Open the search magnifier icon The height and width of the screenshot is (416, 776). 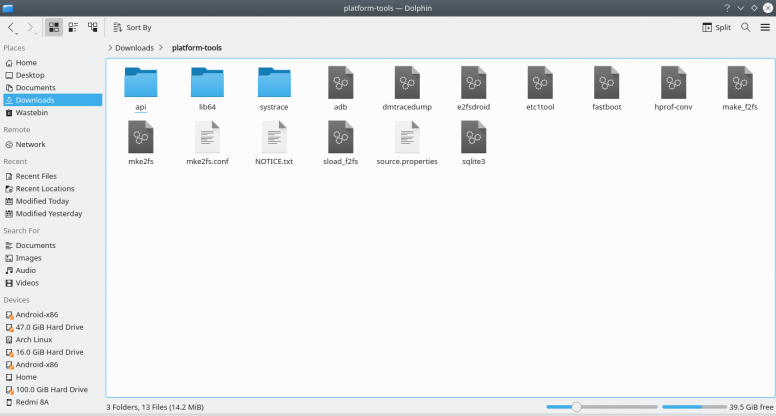(745, 27)
